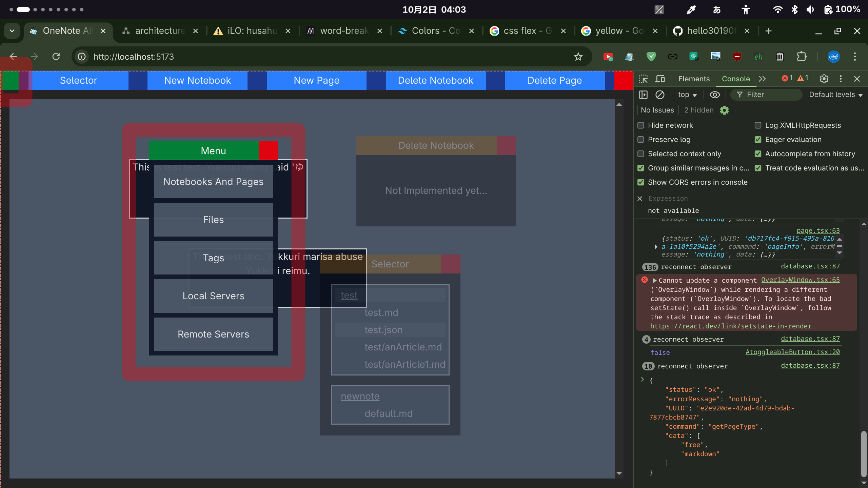Expand the Default levels dropdown
868x488 pixels.
pos(835,95)
